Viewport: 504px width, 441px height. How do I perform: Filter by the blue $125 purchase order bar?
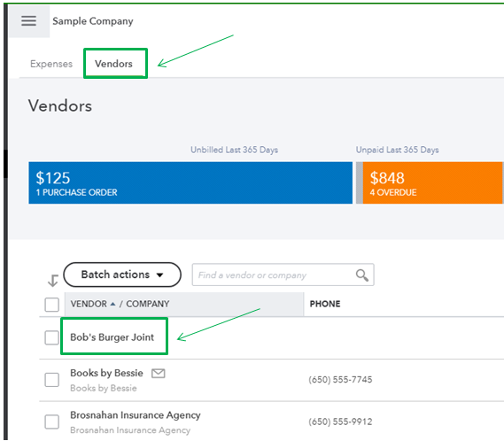pyautogui.click(x=190, y=182)
